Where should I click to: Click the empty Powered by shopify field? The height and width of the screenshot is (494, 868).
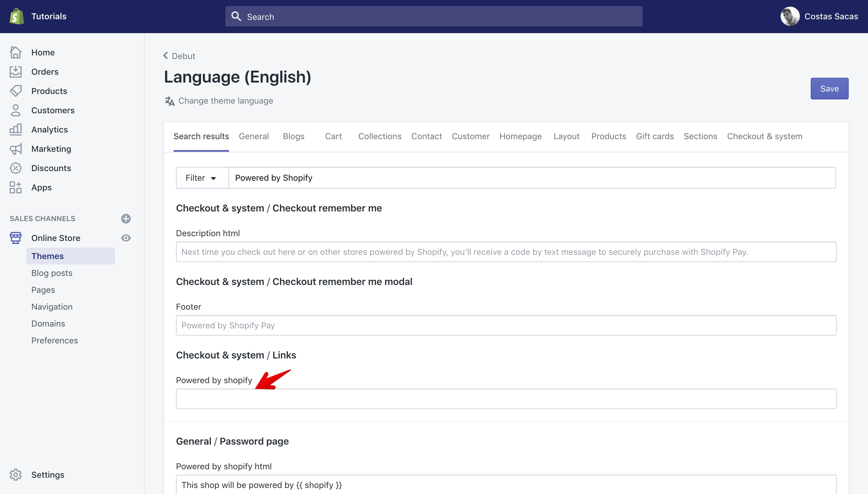click(x=506, y=399)
